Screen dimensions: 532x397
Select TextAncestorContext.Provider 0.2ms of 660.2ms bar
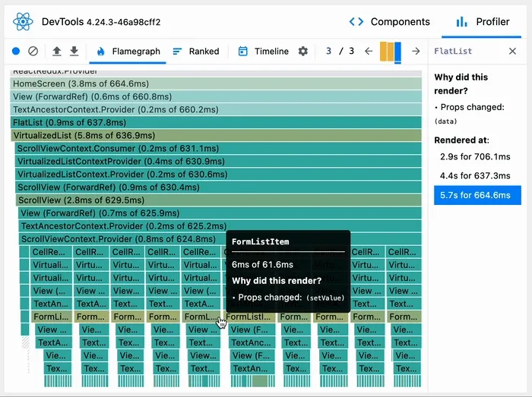tap(216, 109)
